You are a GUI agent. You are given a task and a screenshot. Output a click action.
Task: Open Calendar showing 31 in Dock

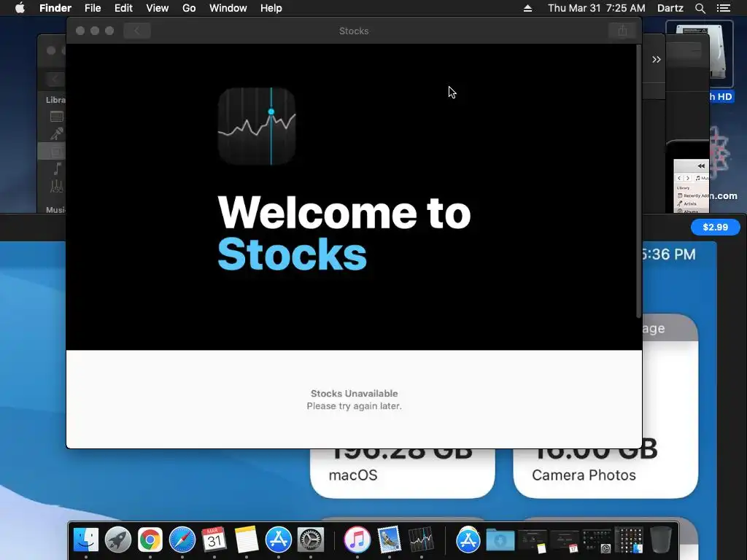coord(214,540)
